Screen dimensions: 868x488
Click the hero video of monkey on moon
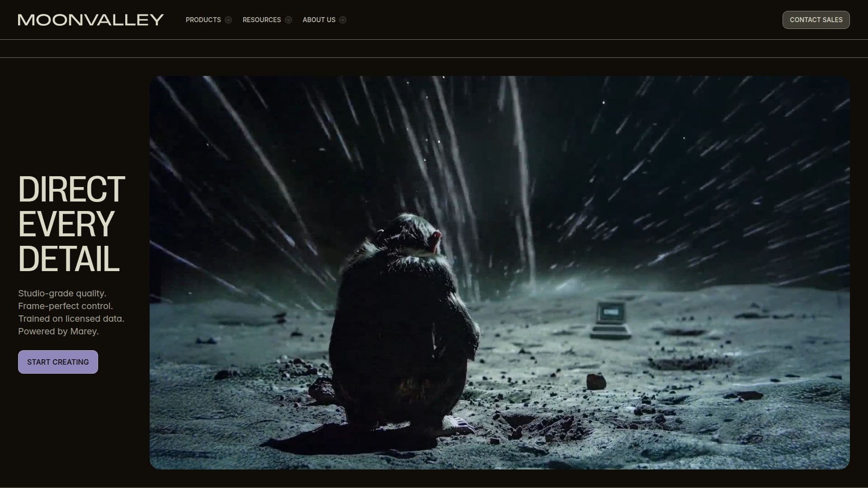[x=500, y=272]
